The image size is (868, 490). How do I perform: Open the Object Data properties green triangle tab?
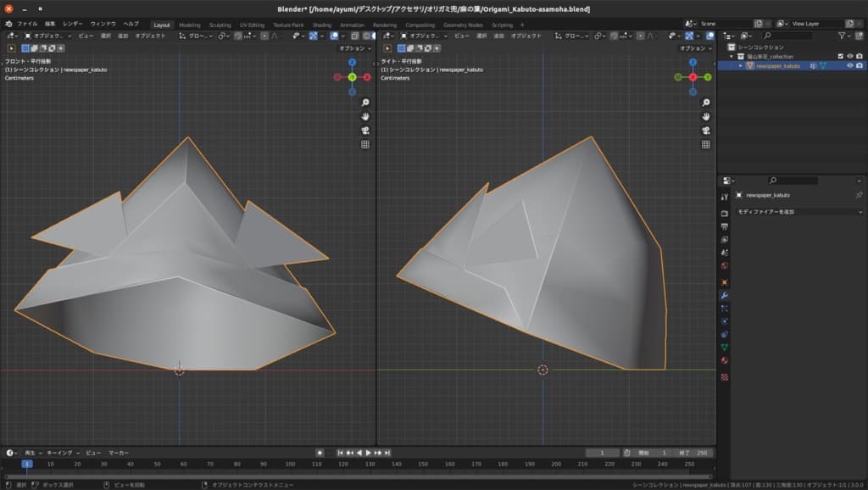724,348
